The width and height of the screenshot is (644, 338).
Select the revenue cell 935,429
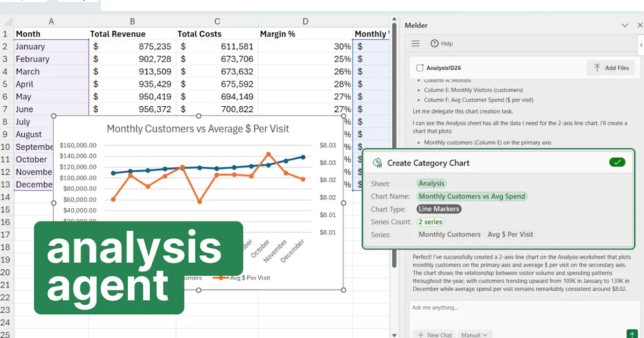click(x=133, y=84)
